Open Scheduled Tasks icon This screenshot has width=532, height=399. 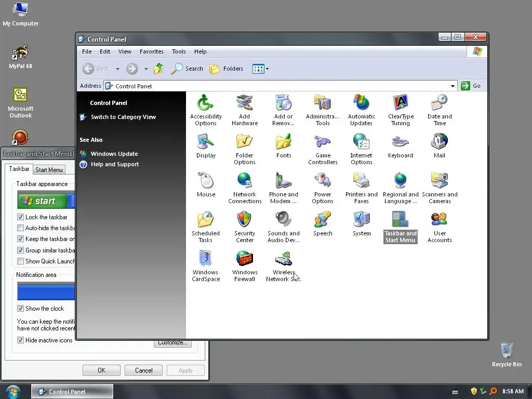206,220
